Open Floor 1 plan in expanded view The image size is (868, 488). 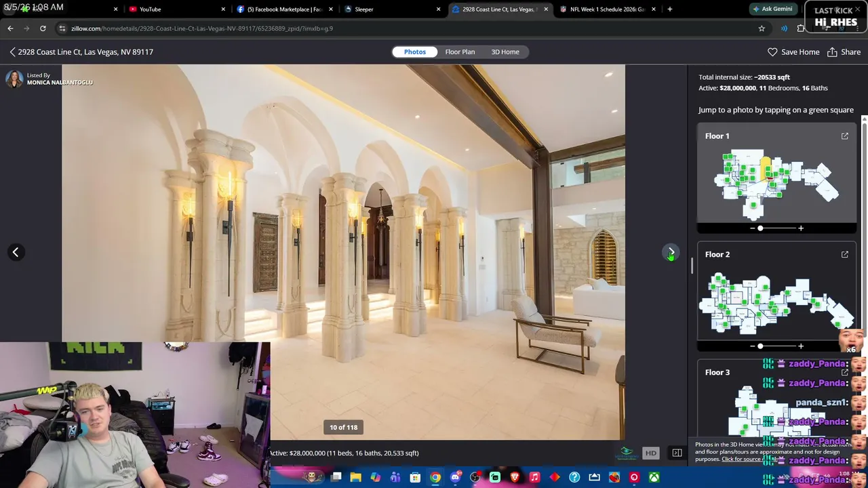(x=845, y=136)
